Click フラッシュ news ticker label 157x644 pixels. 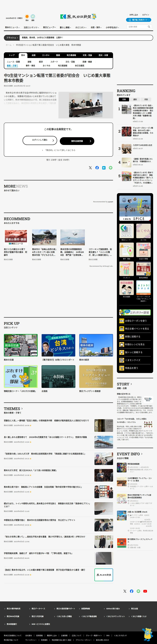pos(12,38)
